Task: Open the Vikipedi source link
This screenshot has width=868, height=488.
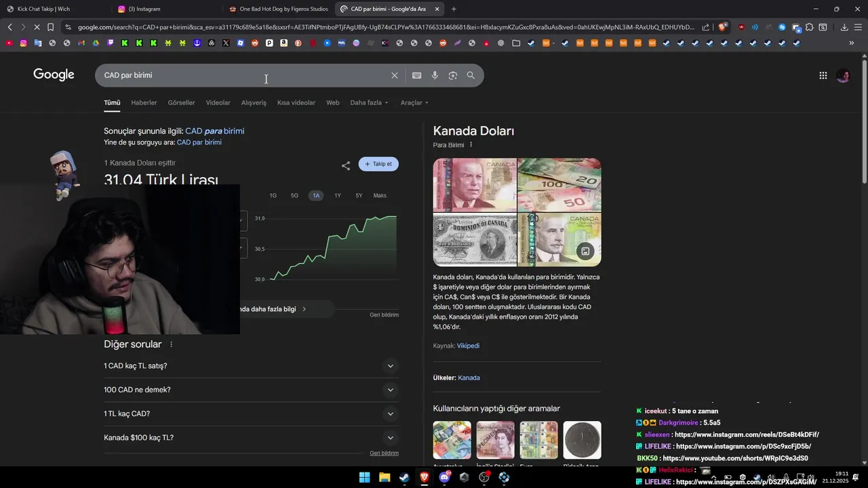Action: (x=468, y=346)
